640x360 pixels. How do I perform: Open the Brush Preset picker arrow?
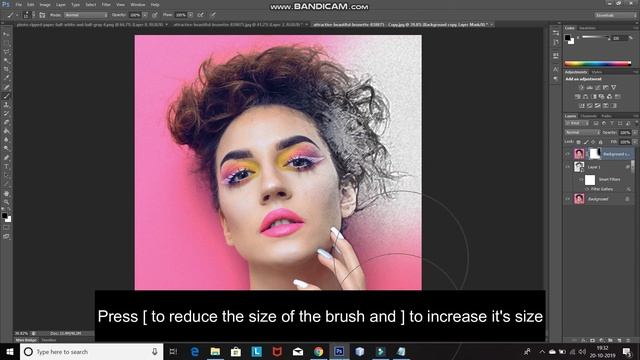(x=33, y=15)
